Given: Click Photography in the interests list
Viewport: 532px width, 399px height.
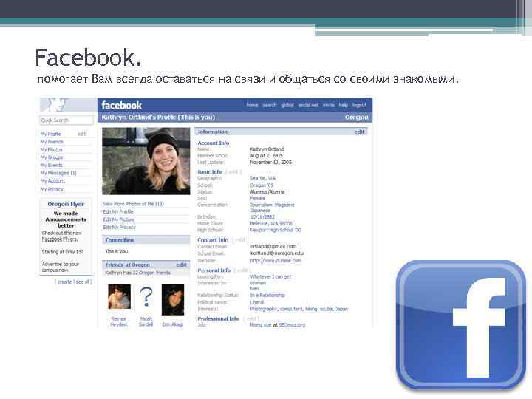Looking at the screenshot, I should 264,309.
